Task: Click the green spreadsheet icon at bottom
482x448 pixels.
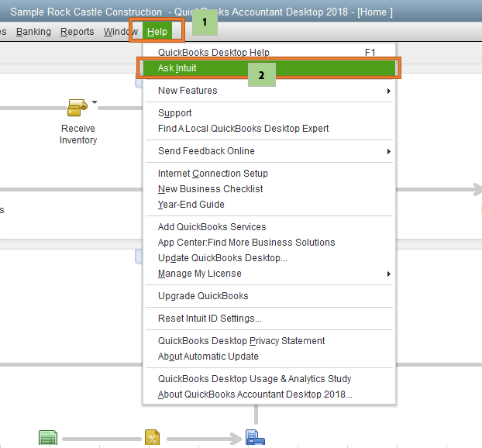Action: 48,438
